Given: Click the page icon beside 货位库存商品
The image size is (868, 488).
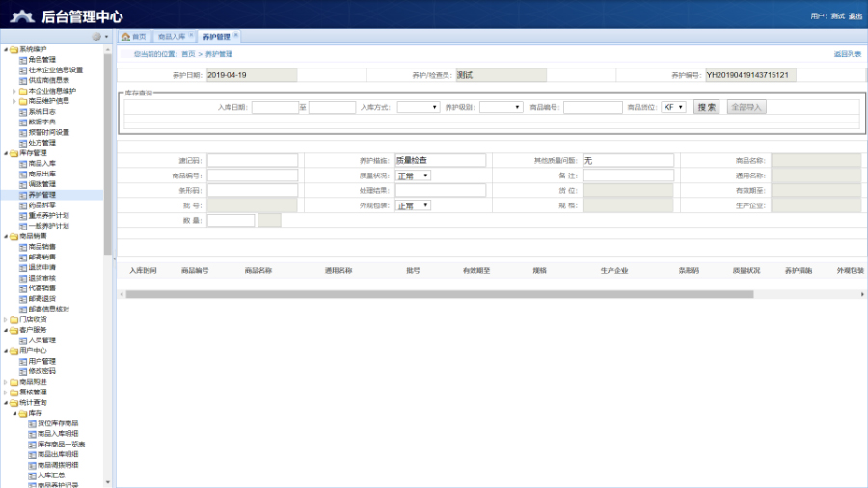Looking at the screenshot, I should [32, 423].
